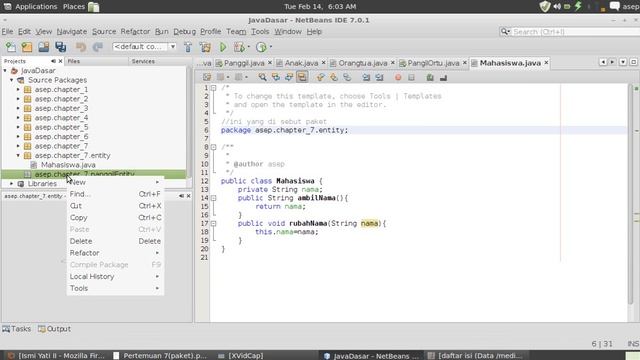Click the Toggle Bookmark editor icon
Image resolution: width=640 pixels, height=360 pixels.
pos(347,77)
